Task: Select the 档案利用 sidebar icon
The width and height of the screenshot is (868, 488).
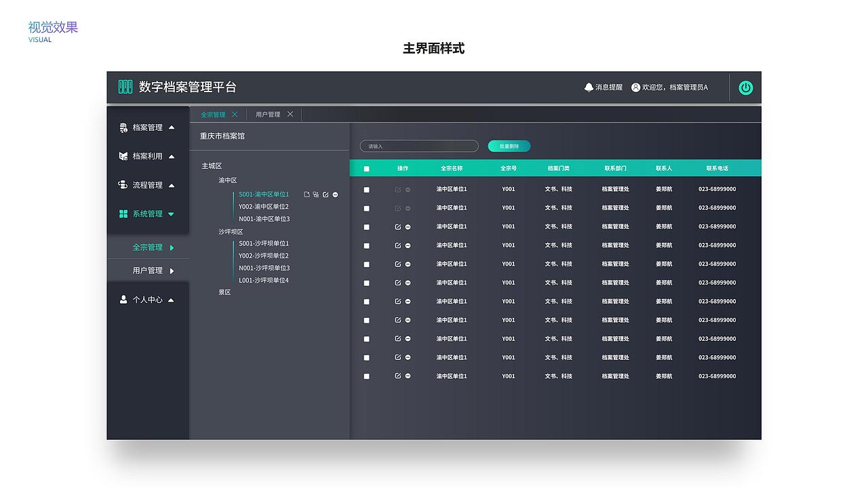Action: pyautogui.click(x=124, y=156)
